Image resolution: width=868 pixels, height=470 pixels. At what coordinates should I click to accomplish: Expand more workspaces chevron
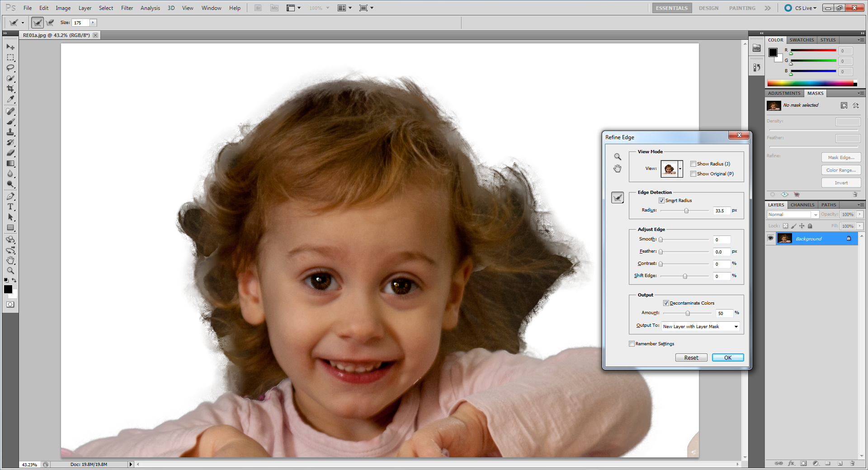[x=768, y=8]
